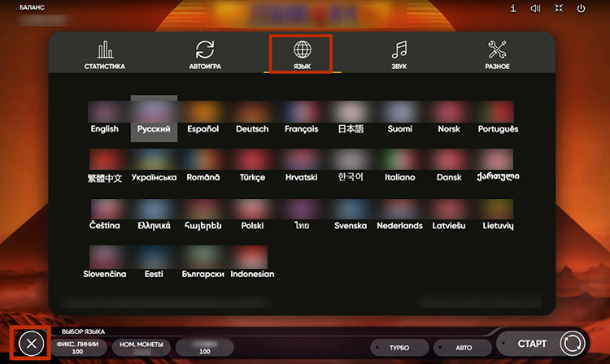Go to the Разное tab
This screenshot has height=364, width=610.
497,54
